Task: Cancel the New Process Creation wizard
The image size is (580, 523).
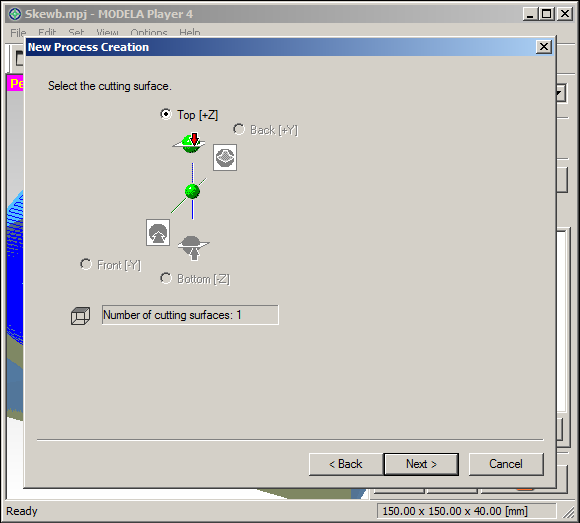Action: pyautogui.click(x=506, y=464)
